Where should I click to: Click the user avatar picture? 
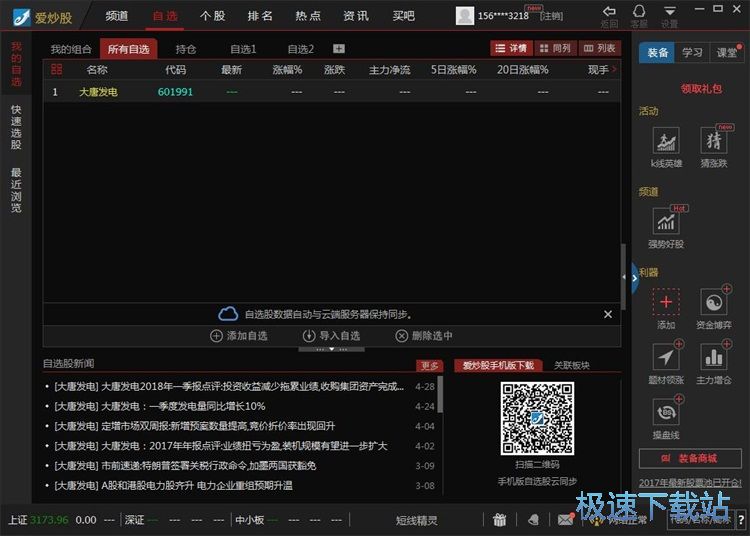coord(464,16)
